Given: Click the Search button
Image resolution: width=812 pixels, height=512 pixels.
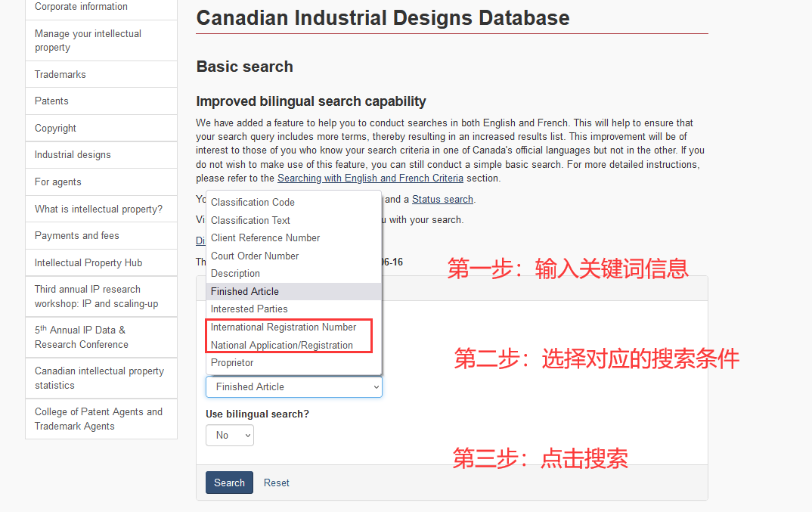Looking at the screenshot, I should pos(229,483).
